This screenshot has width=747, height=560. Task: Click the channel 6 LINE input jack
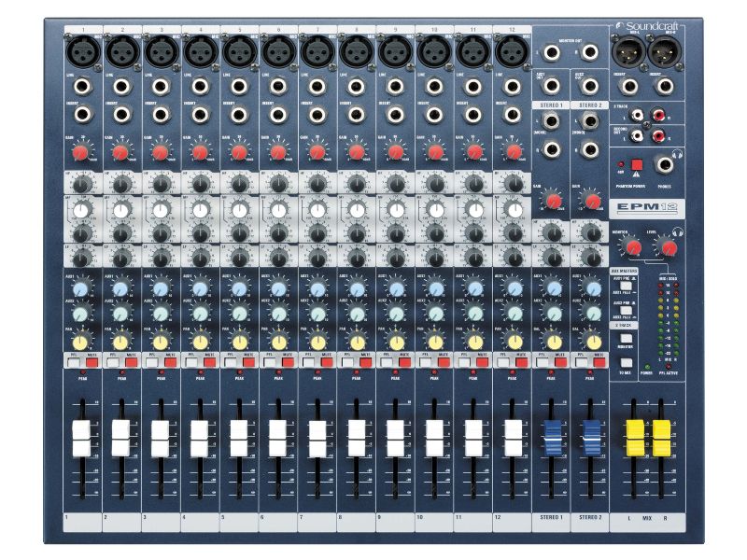pyautogui.click(x=278, y=87)
